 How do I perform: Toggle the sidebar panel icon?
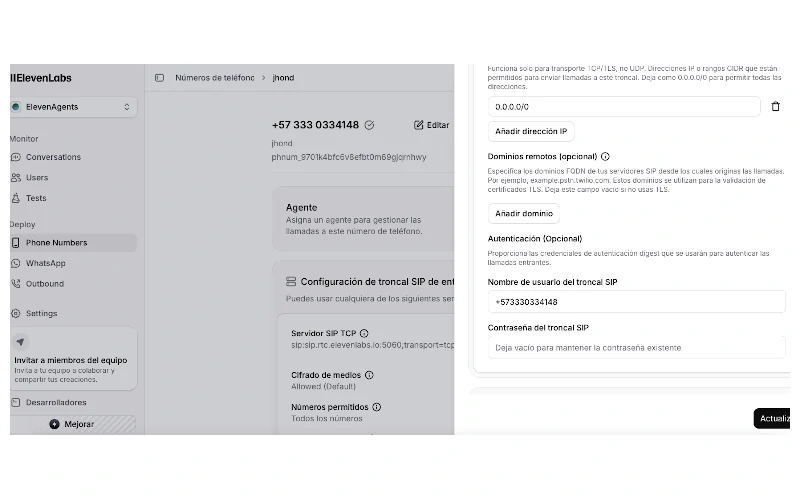(x=159, y=78)
